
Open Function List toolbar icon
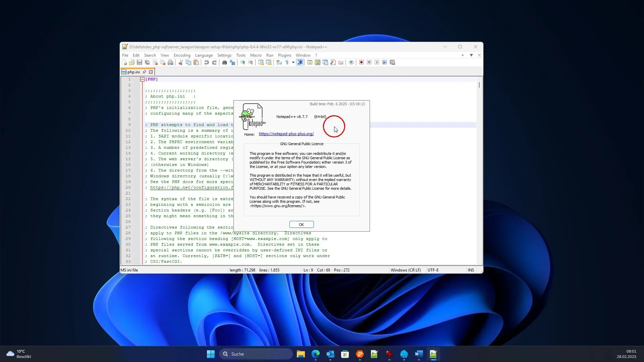coord(333,62)
